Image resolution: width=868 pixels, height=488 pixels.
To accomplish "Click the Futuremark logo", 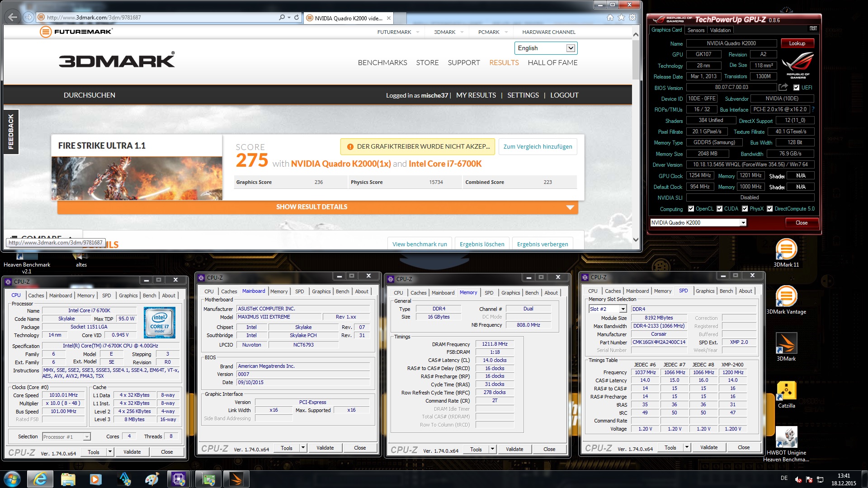I will (76, 32).
